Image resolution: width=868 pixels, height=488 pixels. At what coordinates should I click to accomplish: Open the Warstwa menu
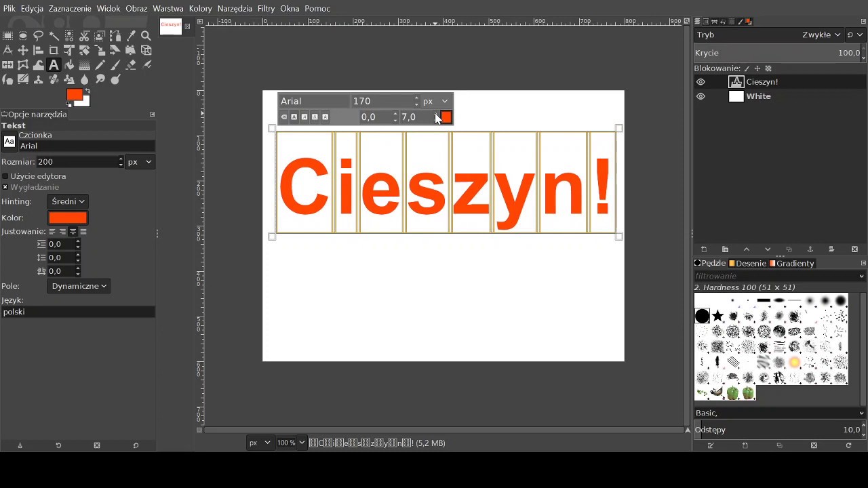[168, 9]
